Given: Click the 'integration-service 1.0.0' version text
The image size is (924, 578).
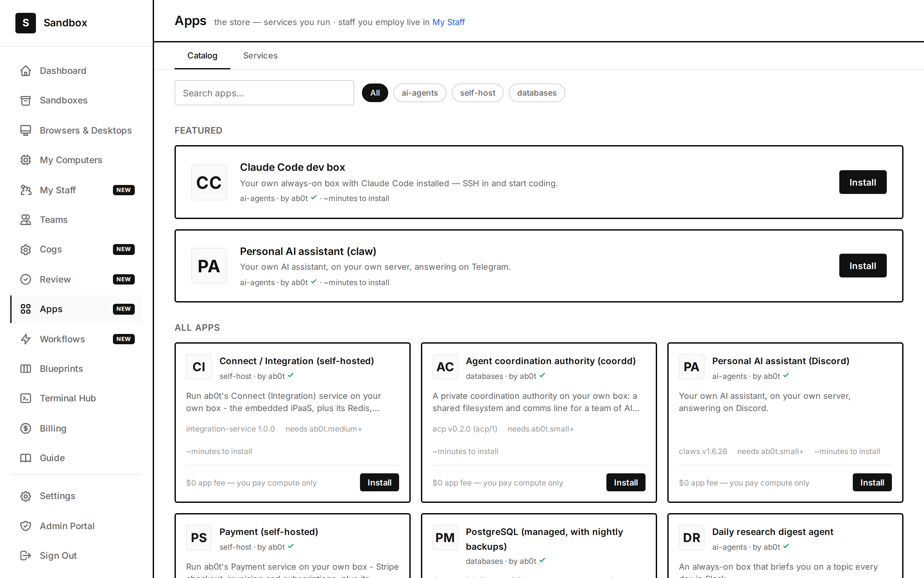Looking at the screenshot, I should (231, 429).
